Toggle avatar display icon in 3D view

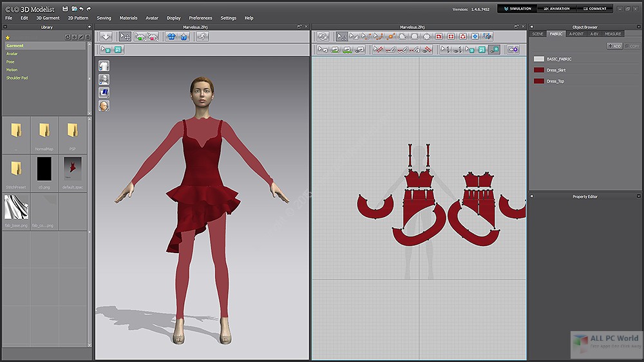click(x=104, y=79)
